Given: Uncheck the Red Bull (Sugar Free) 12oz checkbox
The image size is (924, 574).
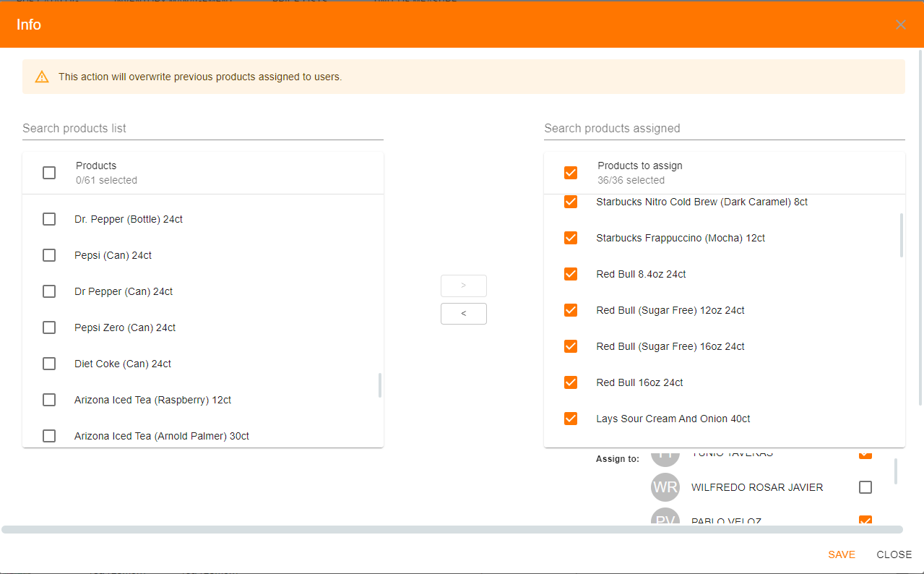Looking at the screenshot, I should click(x=571, y=310).
